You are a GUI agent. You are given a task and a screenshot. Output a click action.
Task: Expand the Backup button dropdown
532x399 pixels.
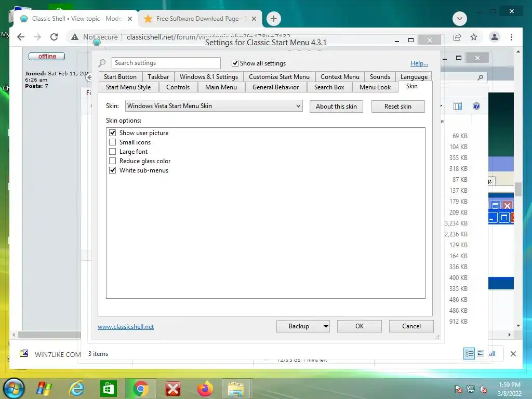click(x=325, y=326)
